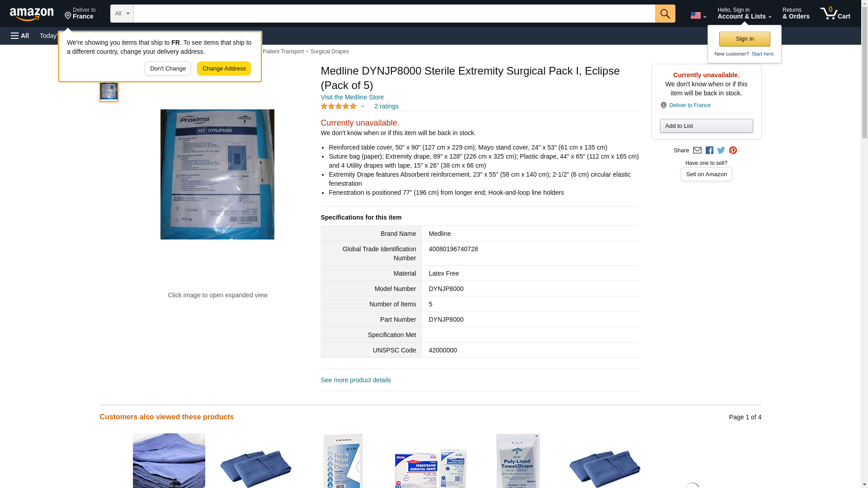Open See more product details link
868x488 pixels.
356,380
